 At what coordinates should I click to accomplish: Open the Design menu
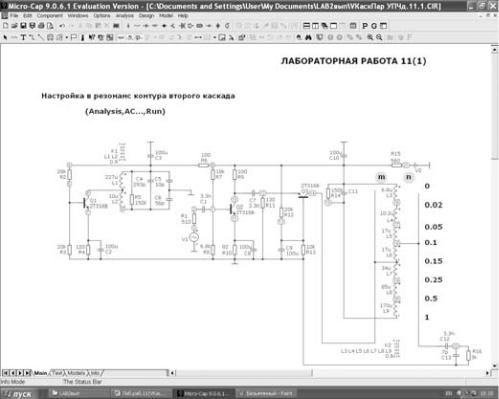(146, 16)
